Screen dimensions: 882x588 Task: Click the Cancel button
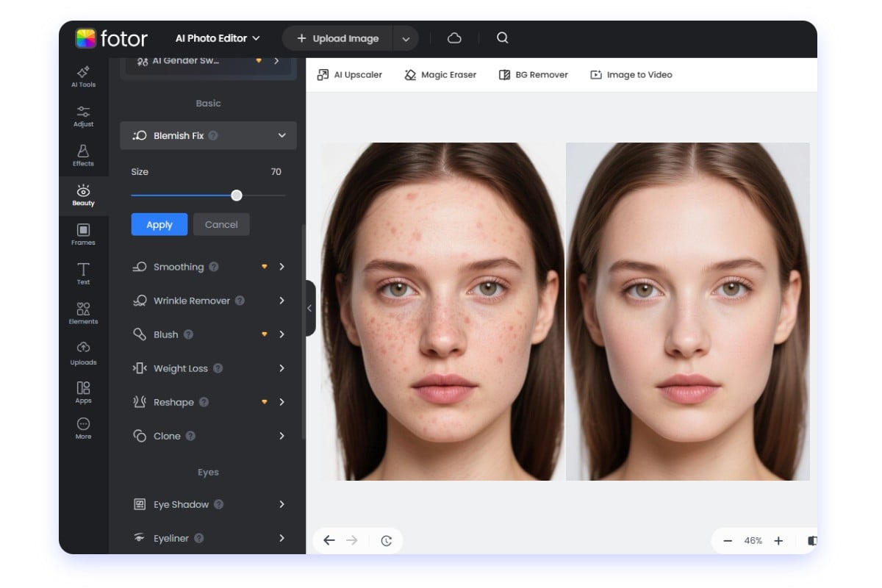(x=221, y=225)
